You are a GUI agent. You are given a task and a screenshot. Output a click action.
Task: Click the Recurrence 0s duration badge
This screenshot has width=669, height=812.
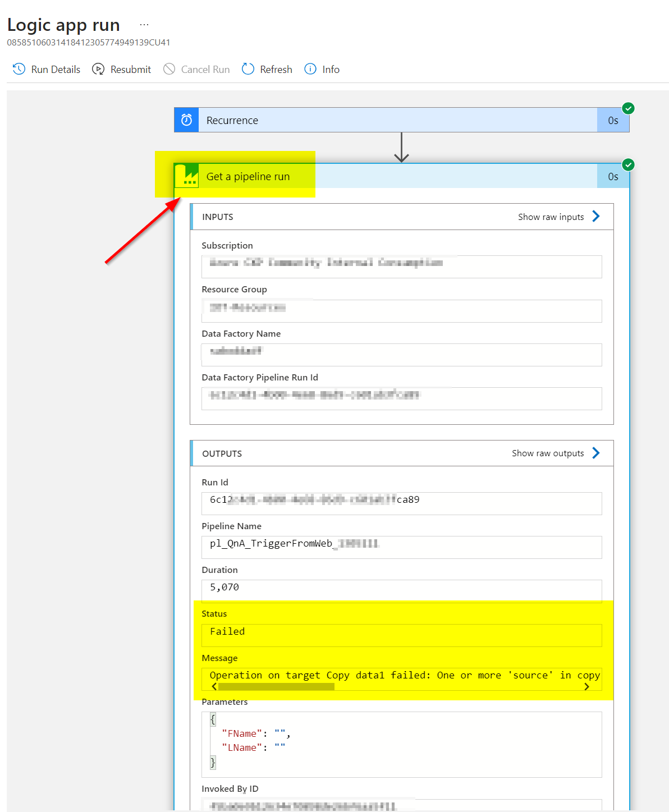[613, 121]
